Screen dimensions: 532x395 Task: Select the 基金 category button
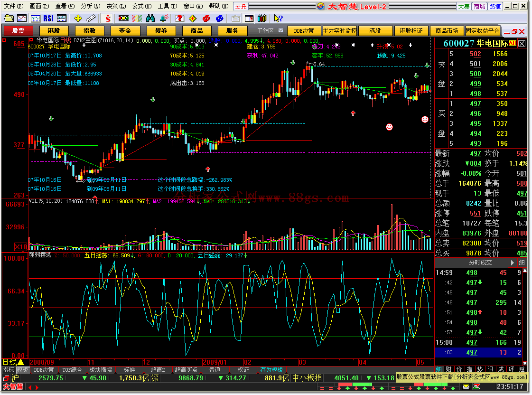tap(125, 31)
